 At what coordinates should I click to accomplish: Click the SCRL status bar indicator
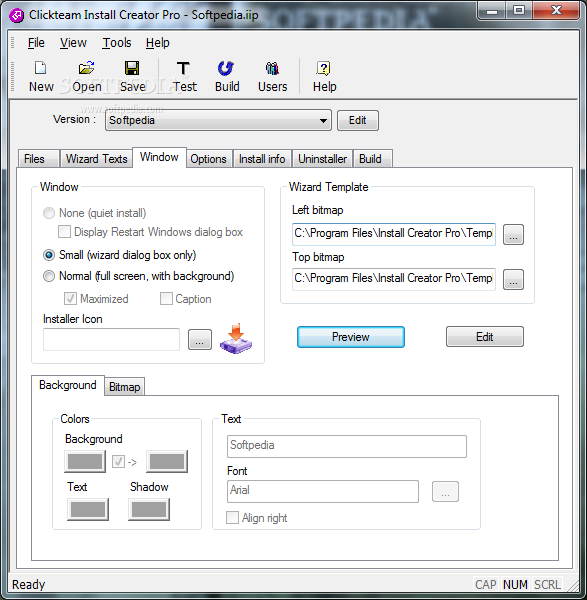547,584
